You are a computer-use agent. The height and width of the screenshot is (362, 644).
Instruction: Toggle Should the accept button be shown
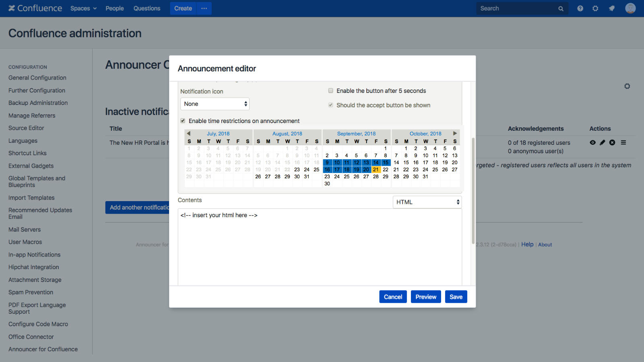pos(331,105)
